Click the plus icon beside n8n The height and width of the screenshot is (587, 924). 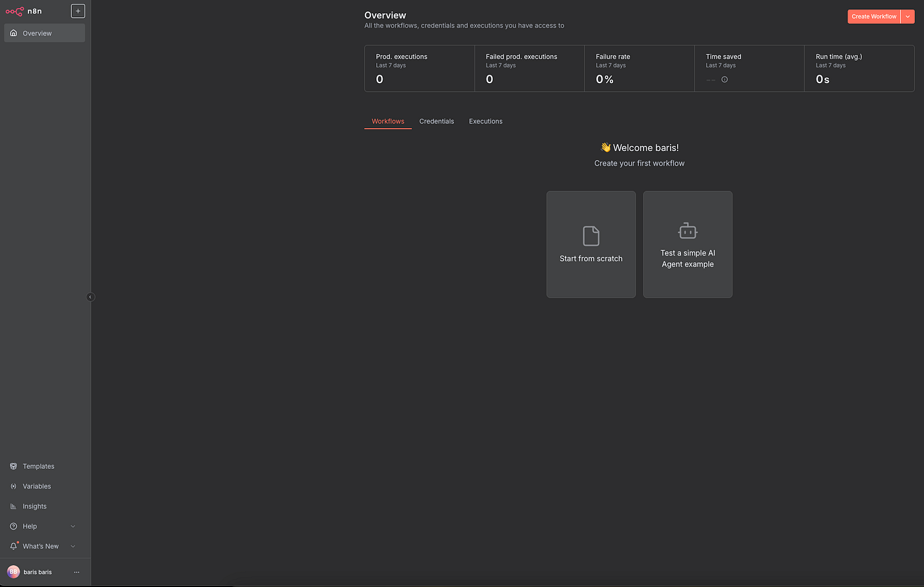click(78, 11)
